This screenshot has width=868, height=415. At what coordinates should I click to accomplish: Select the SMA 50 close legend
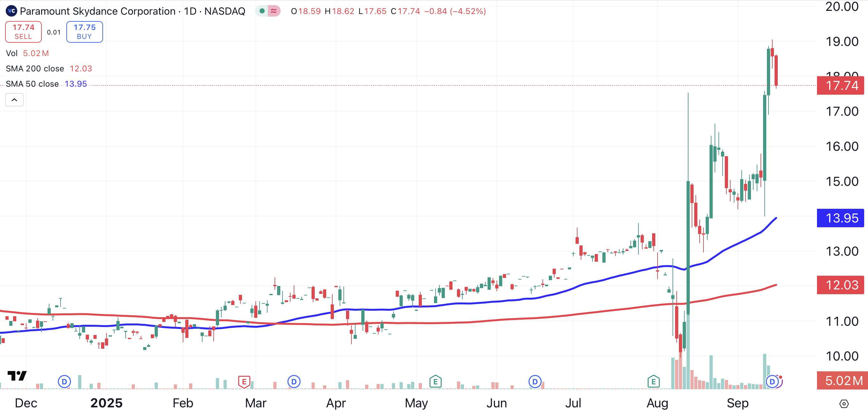click(32, 84)
